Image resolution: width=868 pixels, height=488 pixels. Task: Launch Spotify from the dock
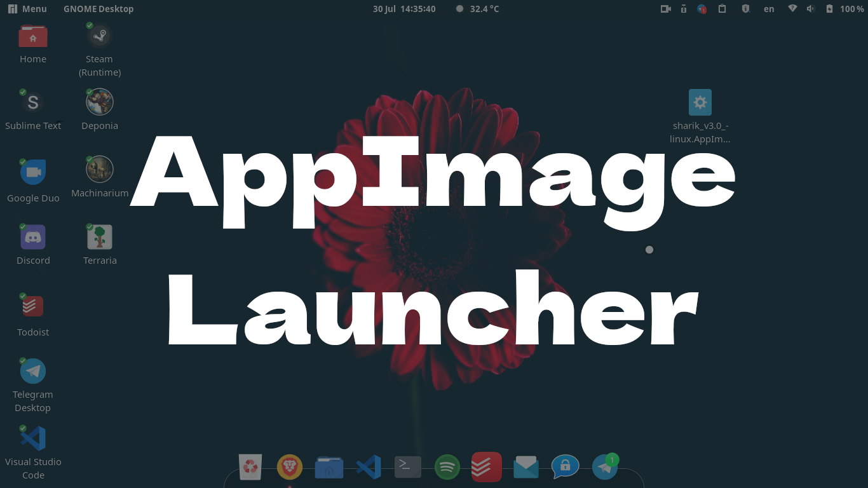click(447, 468)
